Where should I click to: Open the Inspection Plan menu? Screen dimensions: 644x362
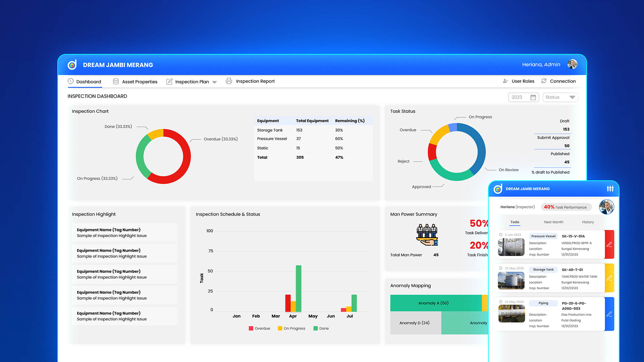192,81
